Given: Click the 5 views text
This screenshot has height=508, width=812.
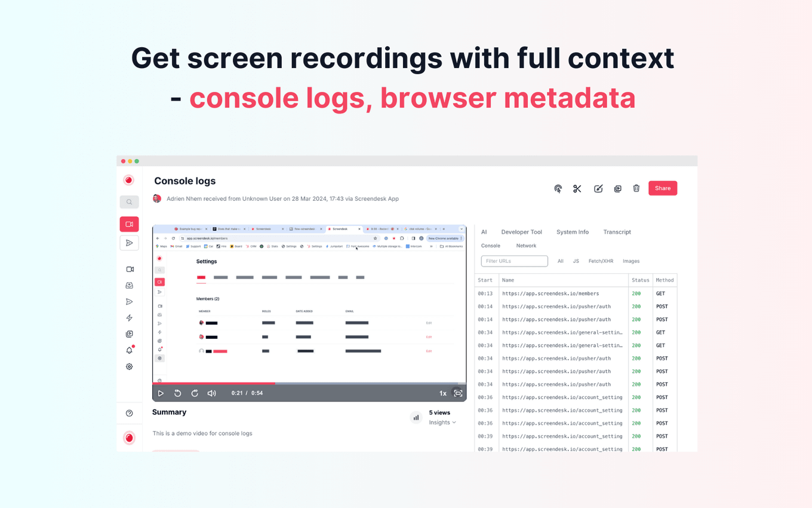Looking at the screenshot, I should (x=439, y=412).
